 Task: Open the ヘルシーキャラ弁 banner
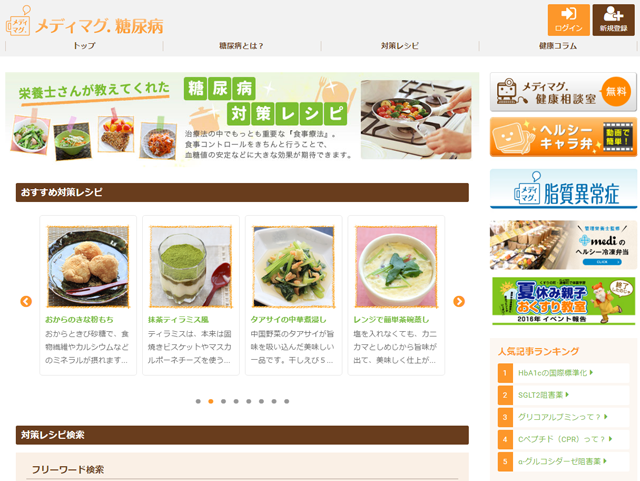pos(563,137)
